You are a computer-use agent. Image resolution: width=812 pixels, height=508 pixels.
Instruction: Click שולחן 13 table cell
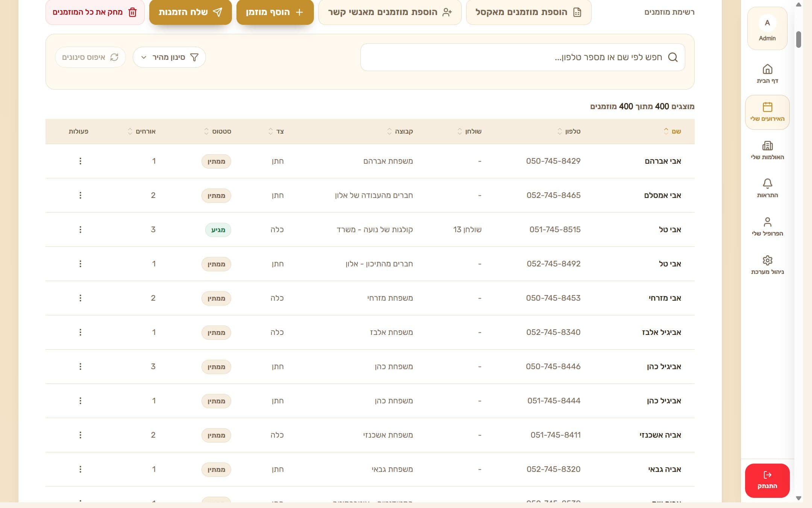pos(467,230)
